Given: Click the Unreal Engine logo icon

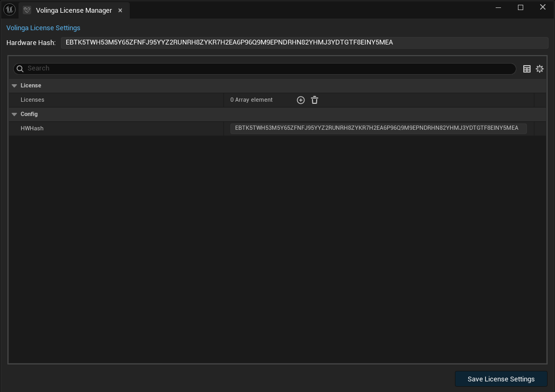Looking at the screenshot, I should (x=9, y=10).
